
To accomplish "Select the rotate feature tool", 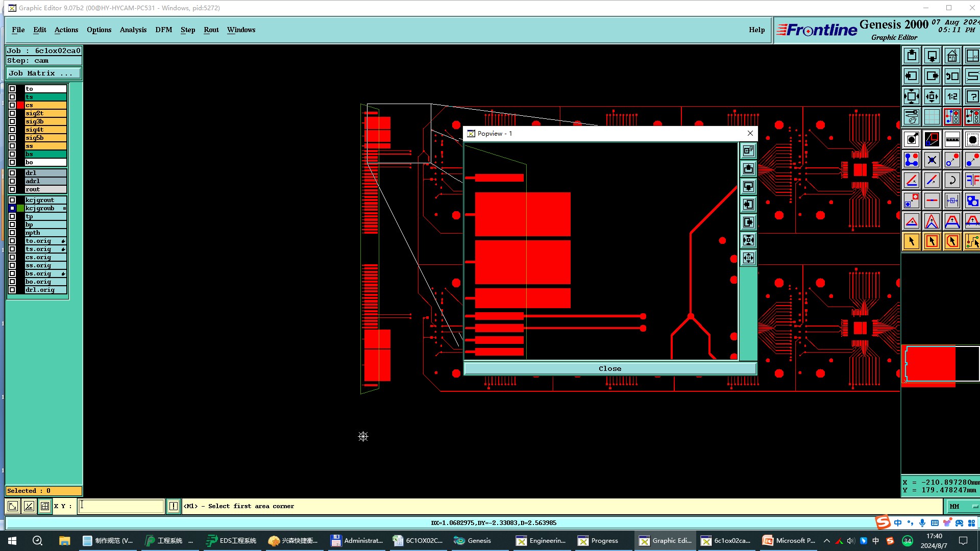I will point(952,180).
